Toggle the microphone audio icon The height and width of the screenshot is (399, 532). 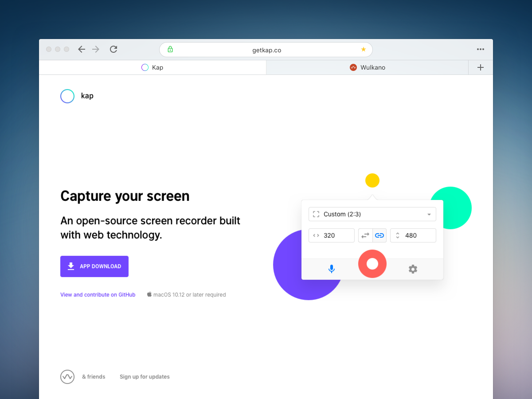coord(332,269)
